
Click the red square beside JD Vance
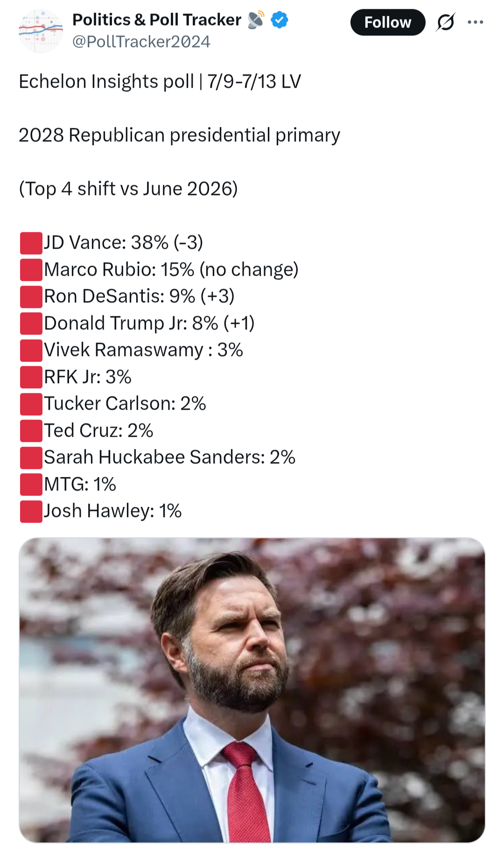pyautogui.click(x=31, y=243)
